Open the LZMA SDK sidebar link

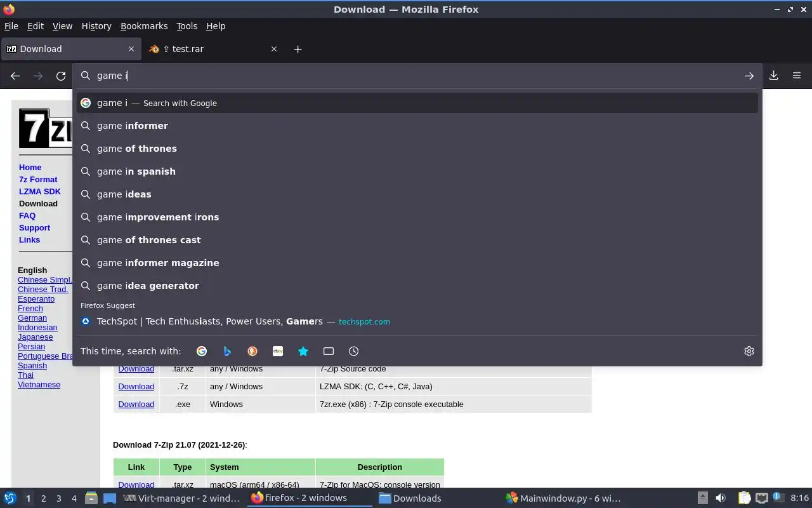coord(40,192)
